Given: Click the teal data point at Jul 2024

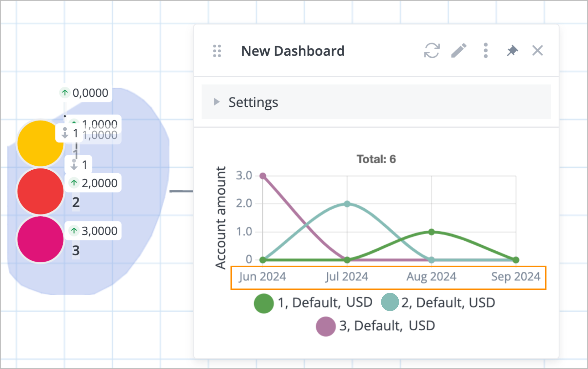Looking at the screenshot, I should (x=347, y=204).
